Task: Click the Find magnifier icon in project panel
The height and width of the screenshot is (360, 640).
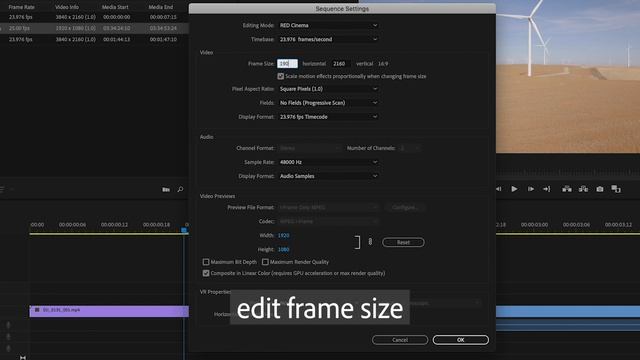Action: 180,189
